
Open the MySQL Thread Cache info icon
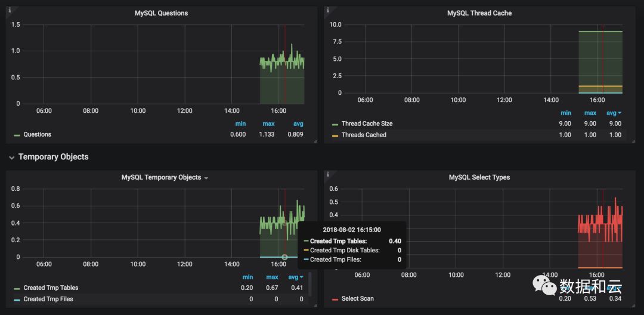(328, 10)
